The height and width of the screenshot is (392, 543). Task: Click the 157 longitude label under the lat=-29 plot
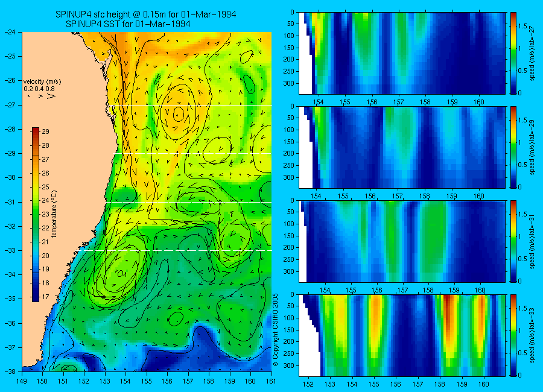(397, 197)
